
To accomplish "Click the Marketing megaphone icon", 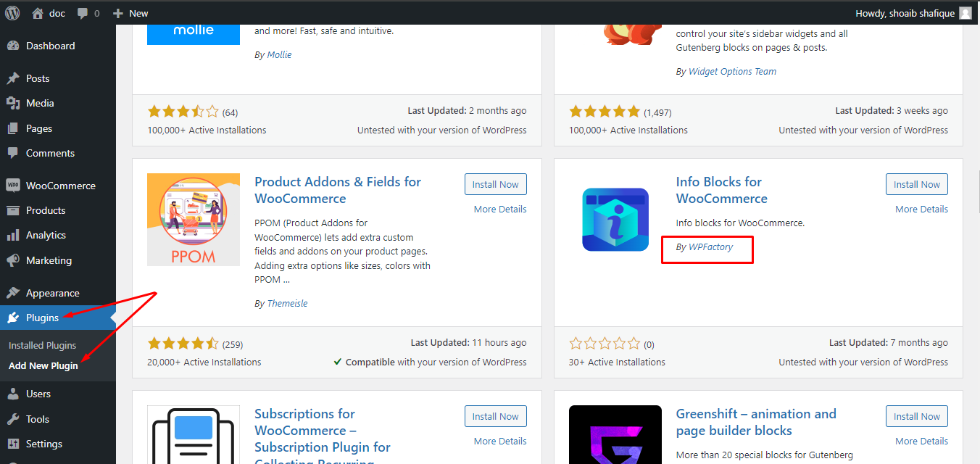I will [13, 260].
